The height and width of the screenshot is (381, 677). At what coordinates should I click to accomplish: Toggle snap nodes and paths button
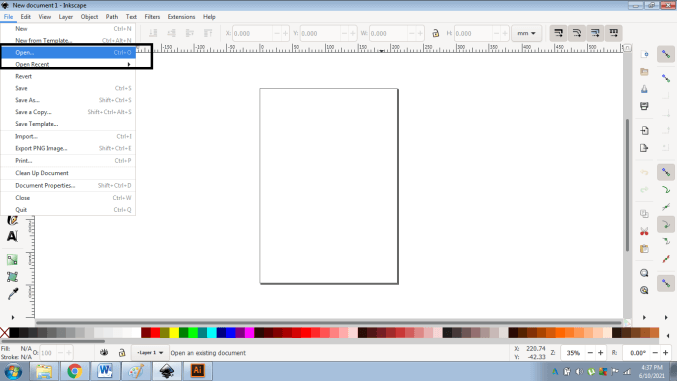click(x=666, y=172)
